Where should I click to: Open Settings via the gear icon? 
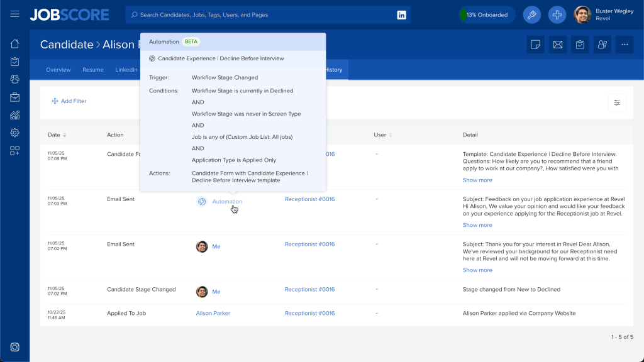[x=14, y=132]
